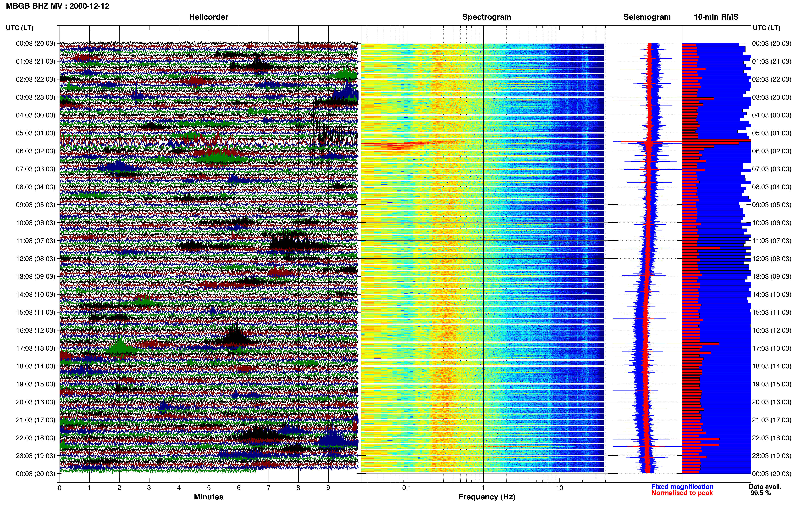Click the 'Fixed magnification' legend text
This screenshot has height=508, width=812.
pyautogui.click(x=682, y=486)
